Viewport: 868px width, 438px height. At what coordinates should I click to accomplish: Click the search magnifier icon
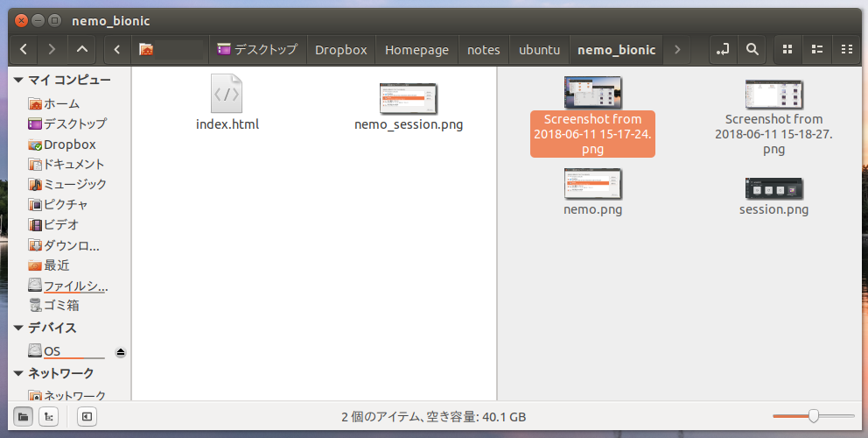pyautogui.click(x=752, y=49)
